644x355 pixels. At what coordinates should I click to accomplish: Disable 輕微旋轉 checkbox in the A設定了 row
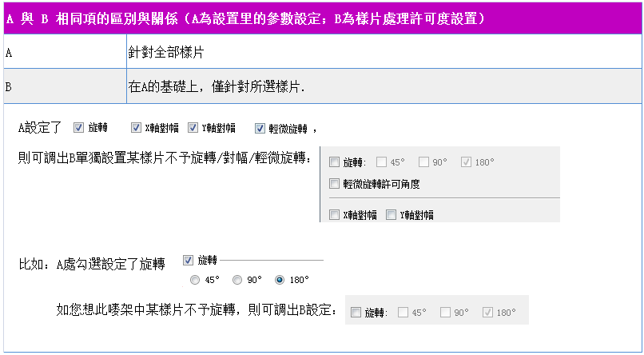pos(260,127)
